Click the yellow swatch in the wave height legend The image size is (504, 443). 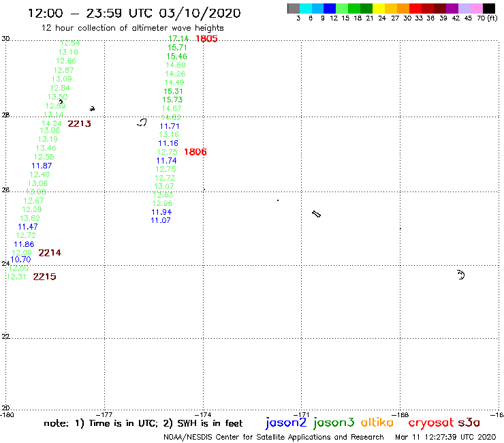[379, 8]
